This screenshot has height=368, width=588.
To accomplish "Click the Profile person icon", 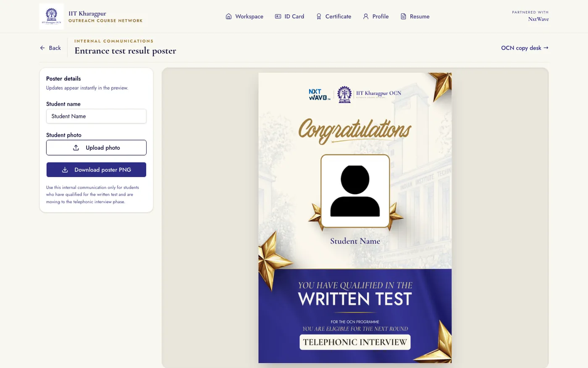I will [x=366, y=16].
